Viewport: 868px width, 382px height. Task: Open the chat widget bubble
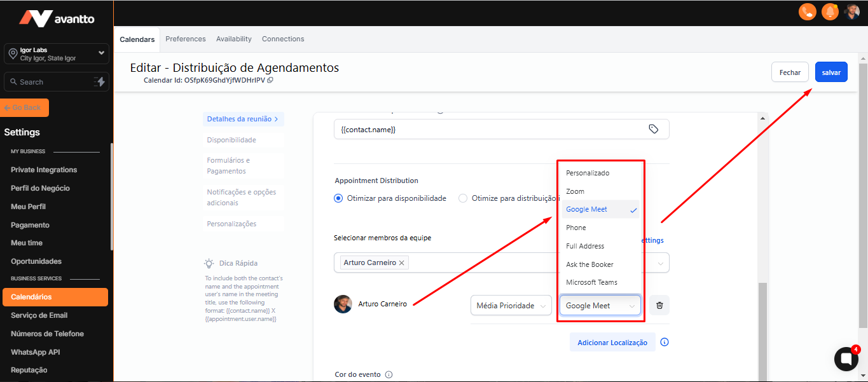846,359
